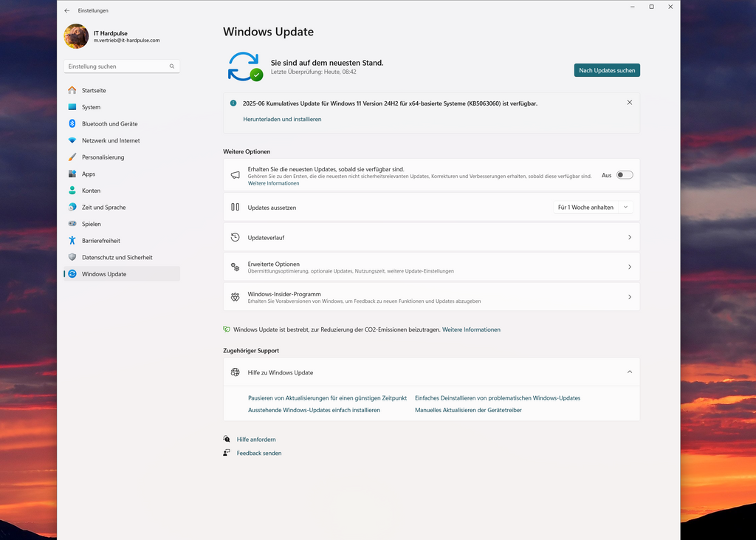
Task: Enable the get latest updates toggle
Action: [625, 175]
